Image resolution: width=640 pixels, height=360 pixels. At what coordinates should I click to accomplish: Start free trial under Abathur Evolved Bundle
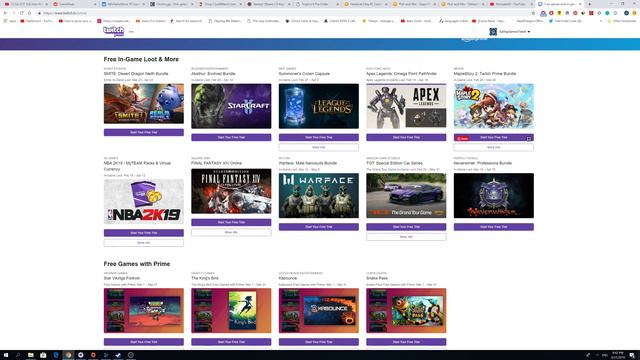pos(231,137)
